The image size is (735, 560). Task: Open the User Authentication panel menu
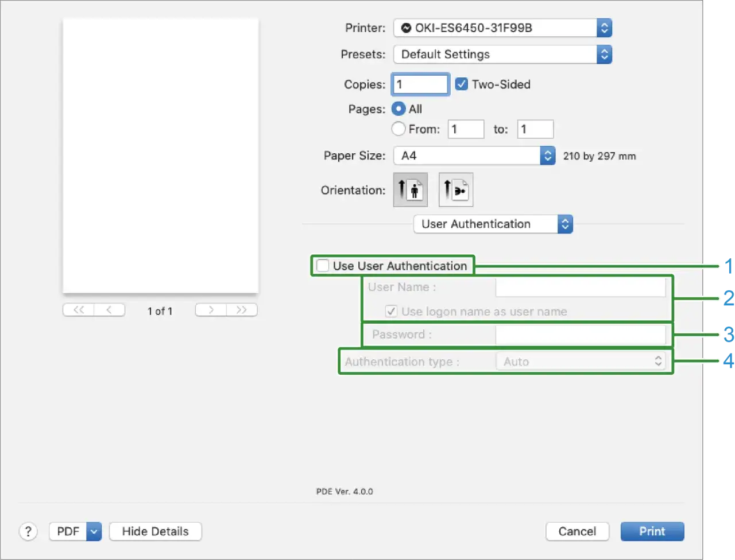[x=493, y=224]
